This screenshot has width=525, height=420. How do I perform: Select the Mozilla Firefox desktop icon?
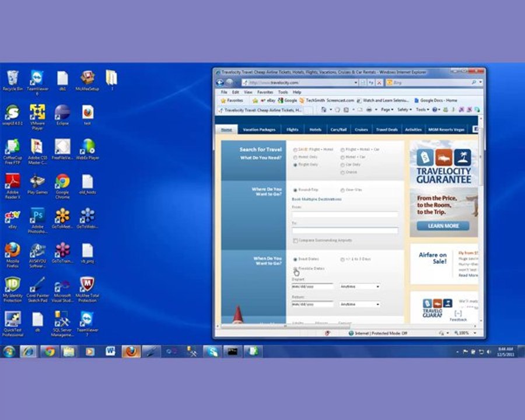tap(12, 256)
